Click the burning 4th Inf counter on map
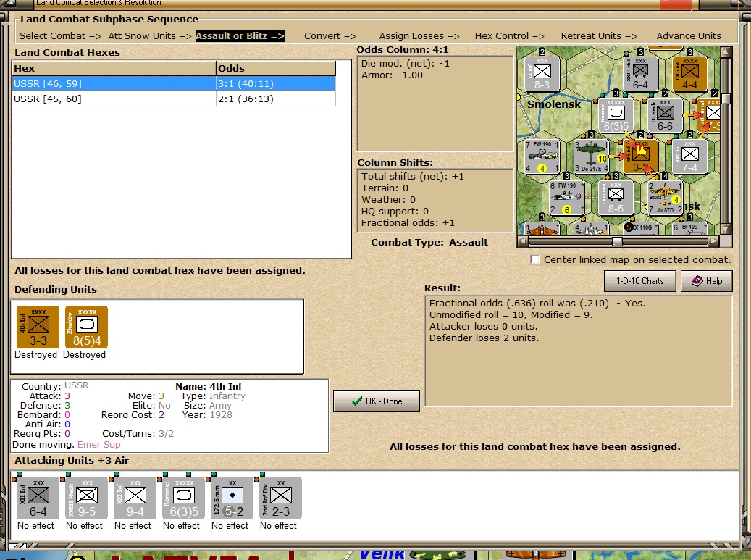Screen dimensions: 751x560 [640, 156]
